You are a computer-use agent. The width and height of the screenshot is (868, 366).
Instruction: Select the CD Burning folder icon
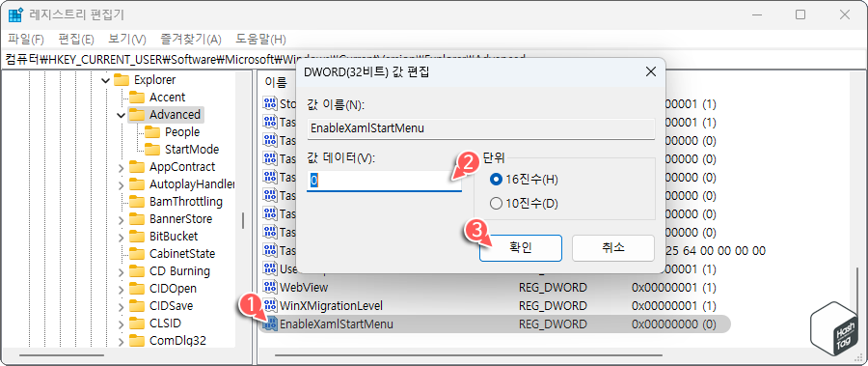click(137, 271)
